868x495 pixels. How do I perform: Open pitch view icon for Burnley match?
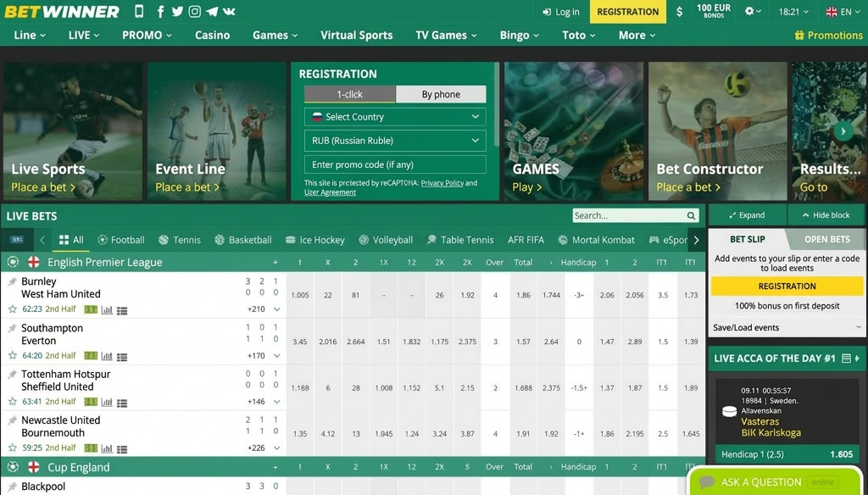[x=91, y=310]
